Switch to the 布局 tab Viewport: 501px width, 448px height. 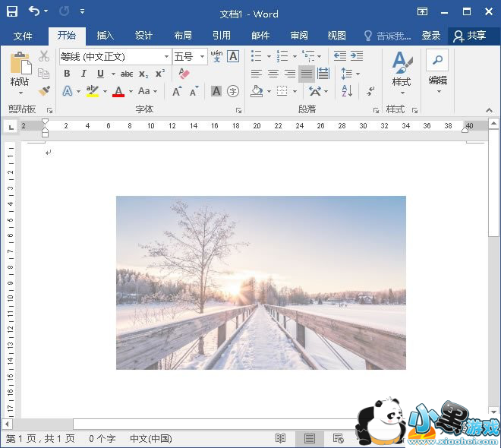183,36
